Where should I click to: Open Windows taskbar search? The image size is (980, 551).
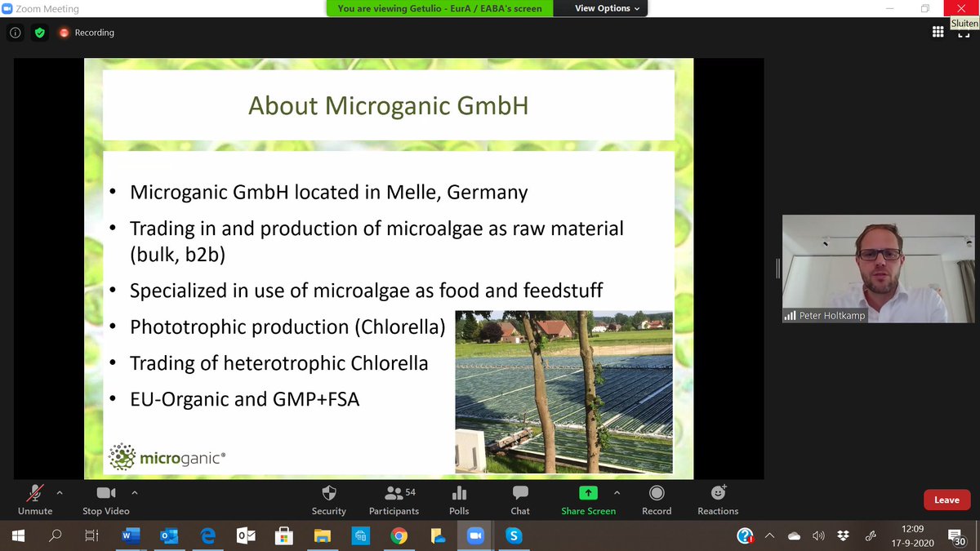click(56, 536)
